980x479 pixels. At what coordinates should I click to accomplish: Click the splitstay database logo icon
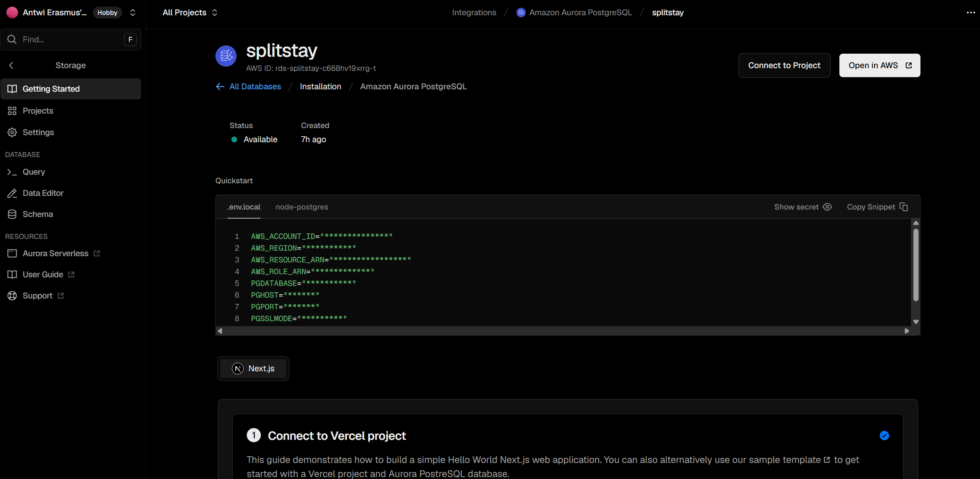click(226, 56)
